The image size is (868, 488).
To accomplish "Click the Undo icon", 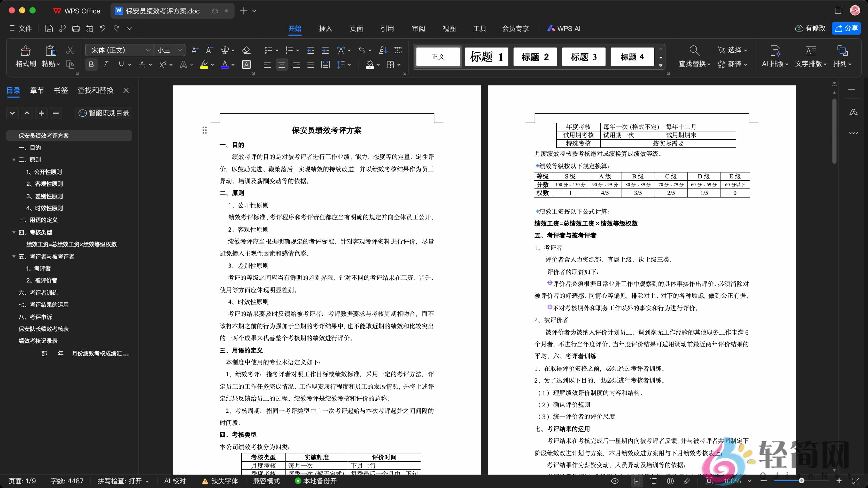I will 103,28.
